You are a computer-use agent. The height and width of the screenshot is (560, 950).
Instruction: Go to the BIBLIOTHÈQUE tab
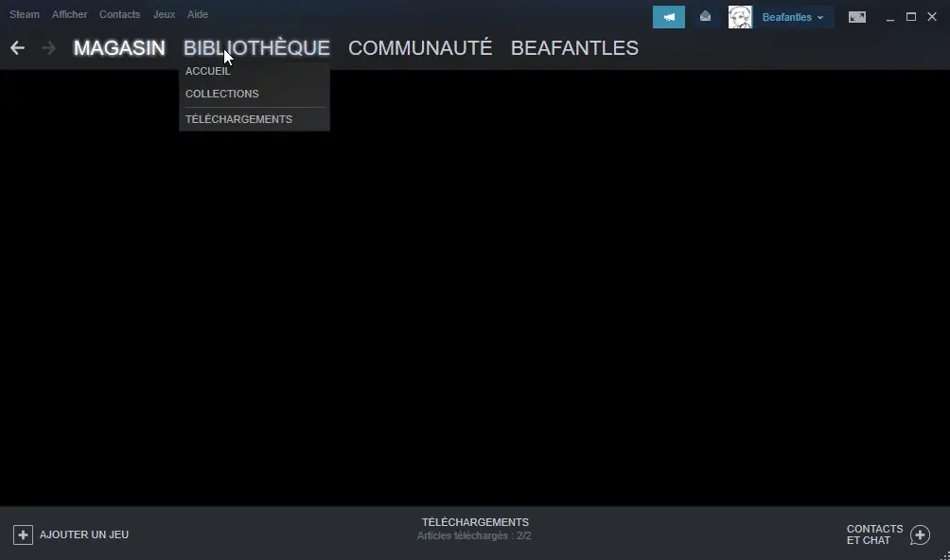coord(256,48)
